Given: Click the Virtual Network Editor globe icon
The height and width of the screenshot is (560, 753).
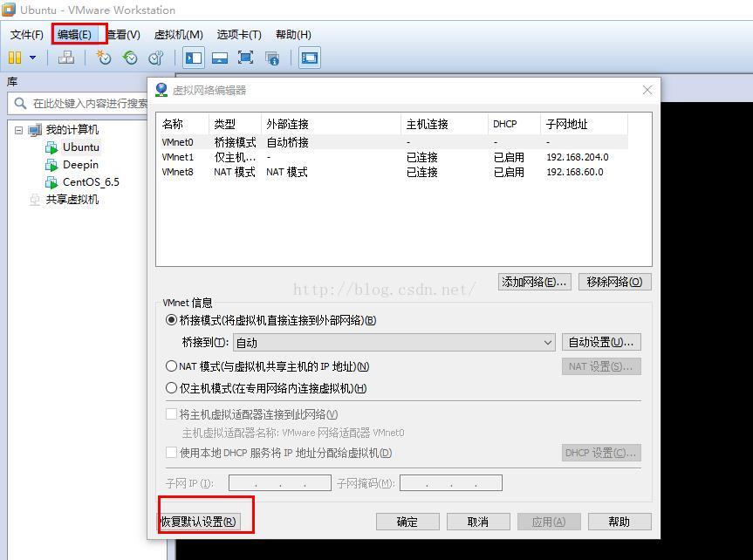Looking at the screenshot, I should click(161, 90).
